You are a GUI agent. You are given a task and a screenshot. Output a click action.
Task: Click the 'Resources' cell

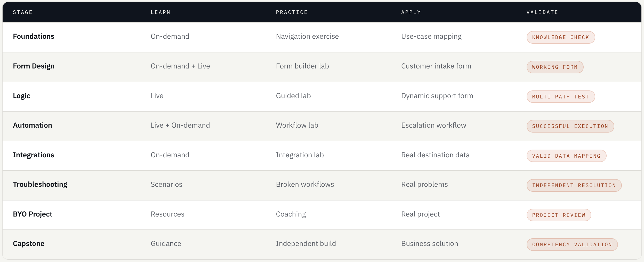(x=167, y=214)
